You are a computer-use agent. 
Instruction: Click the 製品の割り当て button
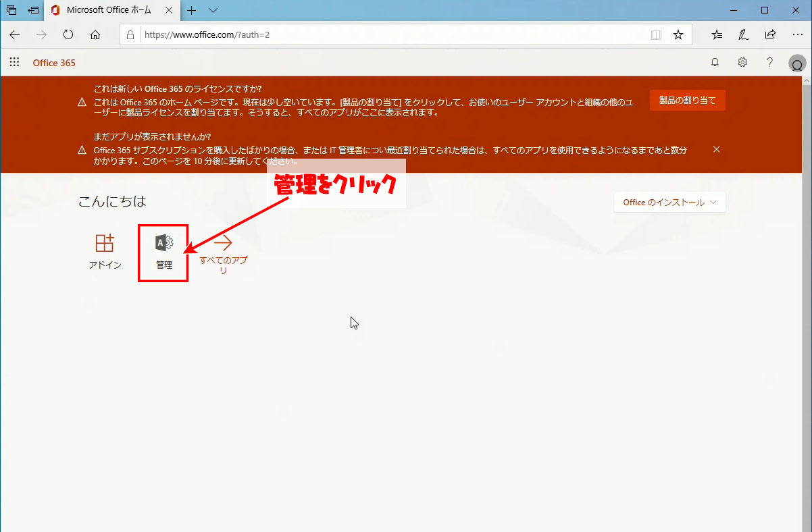coord(687,101)
